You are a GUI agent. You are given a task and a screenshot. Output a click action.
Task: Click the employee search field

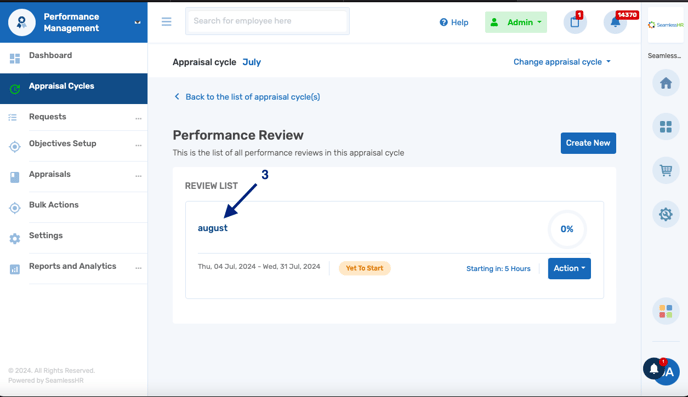pos(267,21)
